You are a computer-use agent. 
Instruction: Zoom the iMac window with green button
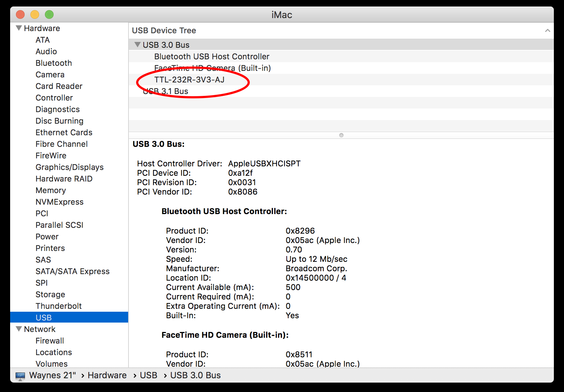(49, 14)
